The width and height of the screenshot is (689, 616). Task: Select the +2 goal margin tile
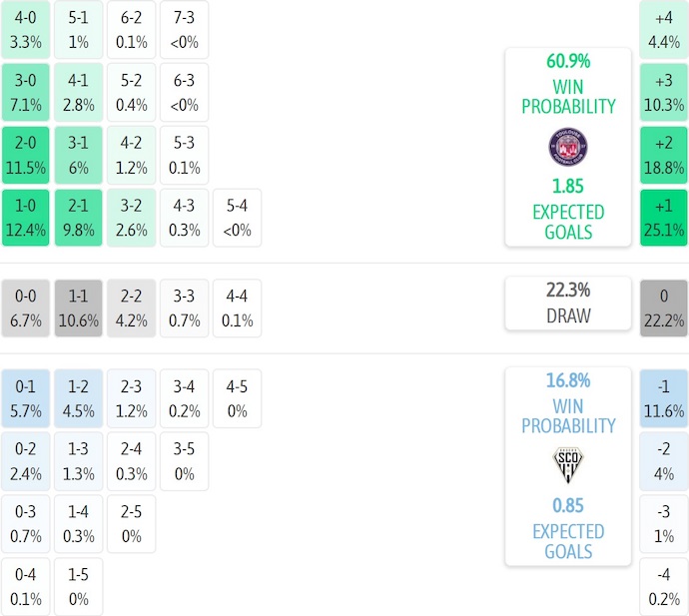click(664, 155)
